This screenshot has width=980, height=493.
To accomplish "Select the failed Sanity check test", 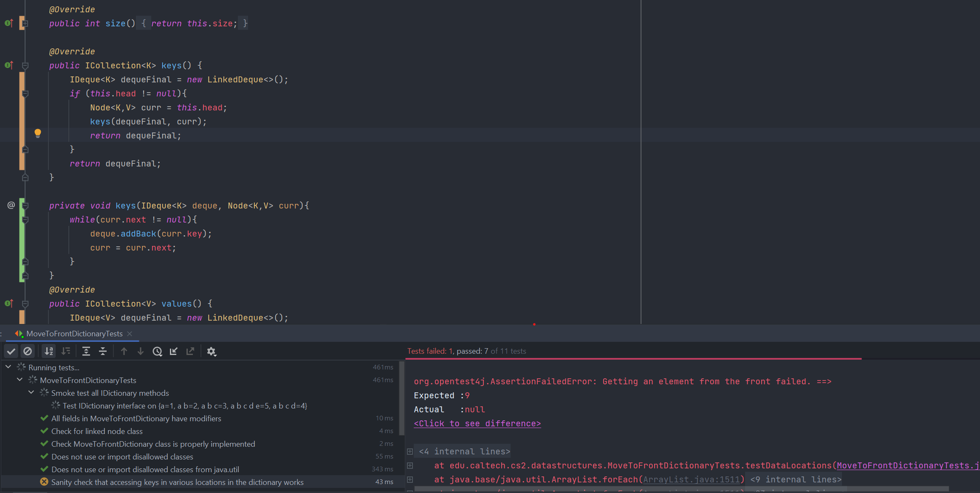I will (x=177, y=482).
